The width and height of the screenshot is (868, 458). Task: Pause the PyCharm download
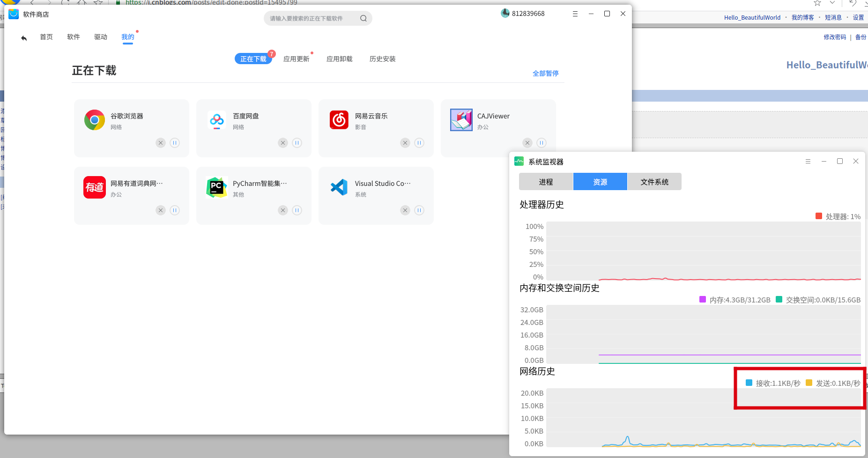[x=297, y=210]
